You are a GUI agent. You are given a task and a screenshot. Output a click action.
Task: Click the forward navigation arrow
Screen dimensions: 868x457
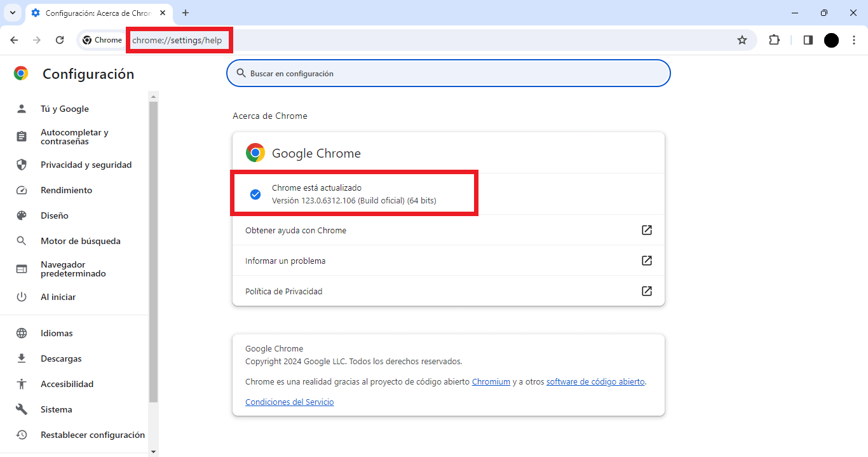37,40
